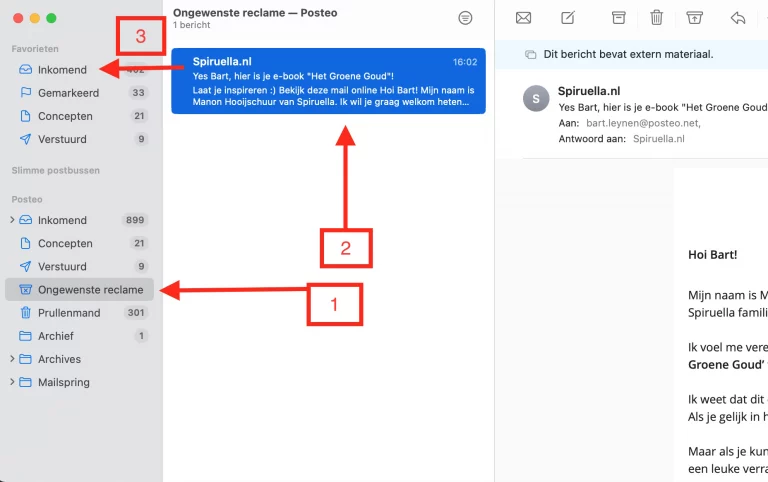The image size is (768, 482).
Task: Open Inkomend in Favorieten
Action: pos(80,70)
